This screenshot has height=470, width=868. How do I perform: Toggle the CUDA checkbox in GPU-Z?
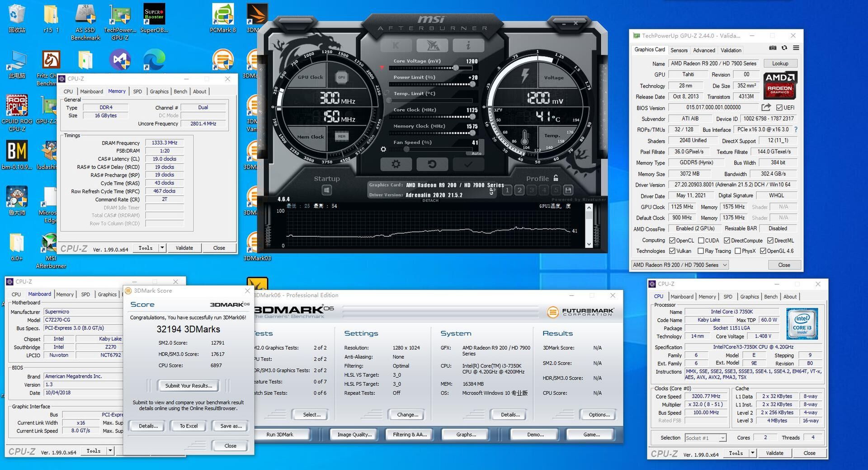pyautogui.click(x=701, y=240)
